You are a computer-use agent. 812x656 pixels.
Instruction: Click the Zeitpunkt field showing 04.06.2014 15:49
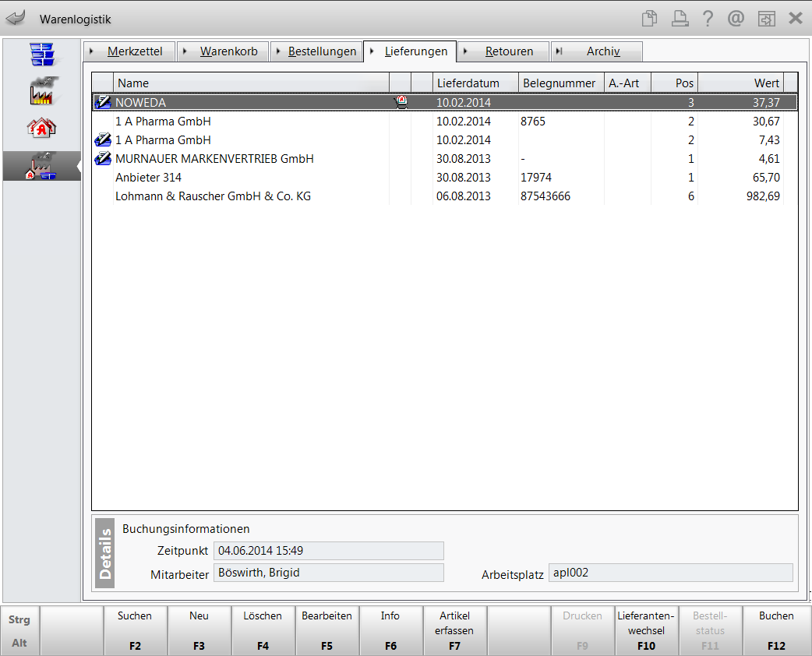(329, 550)
